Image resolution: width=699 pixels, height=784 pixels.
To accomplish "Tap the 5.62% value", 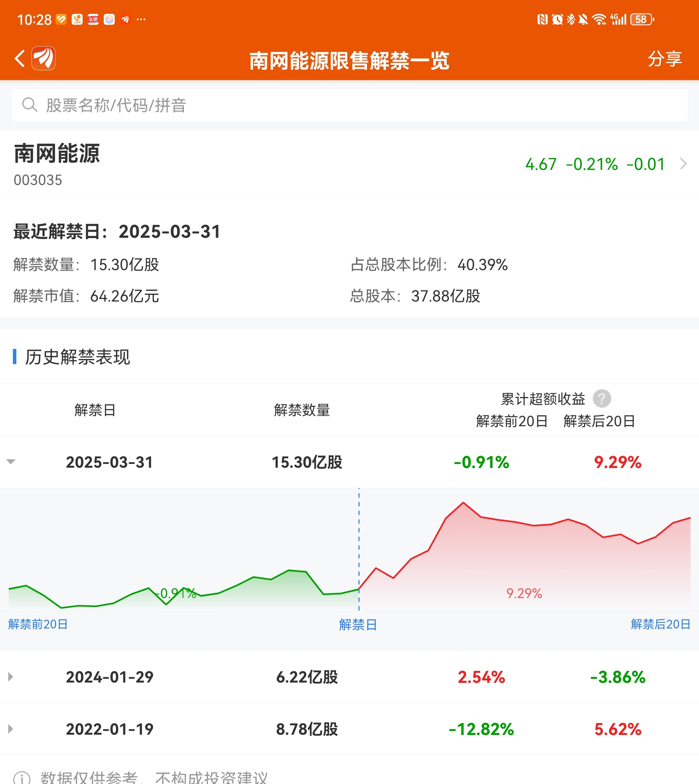I will click(x=618, y=729).
